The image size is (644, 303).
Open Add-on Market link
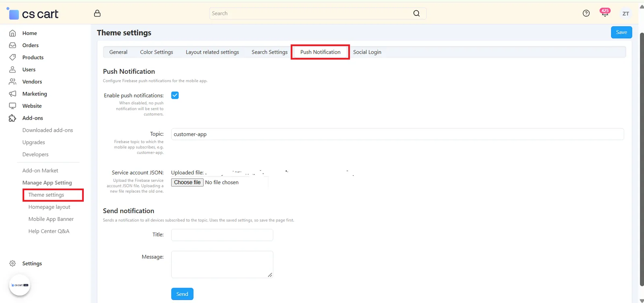pyautogui.click(x=40, y=170)
